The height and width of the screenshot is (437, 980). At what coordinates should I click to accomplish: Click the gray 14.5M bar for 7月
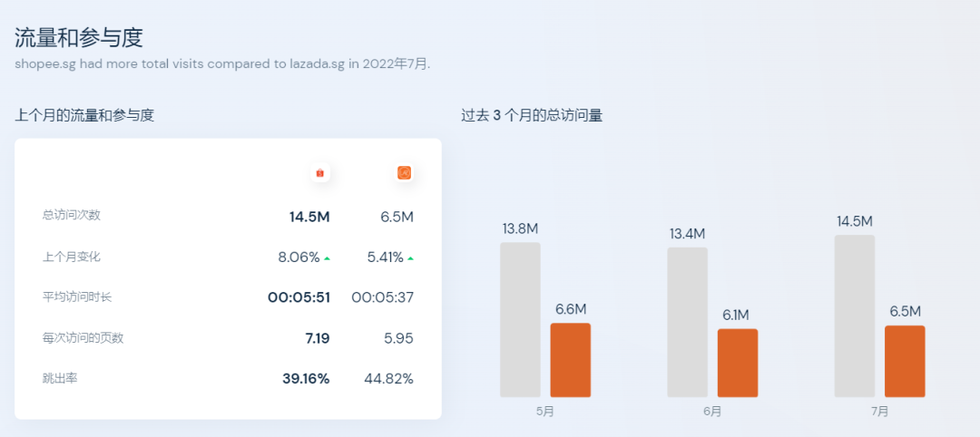pyautogui.click(x=855, y=316)
